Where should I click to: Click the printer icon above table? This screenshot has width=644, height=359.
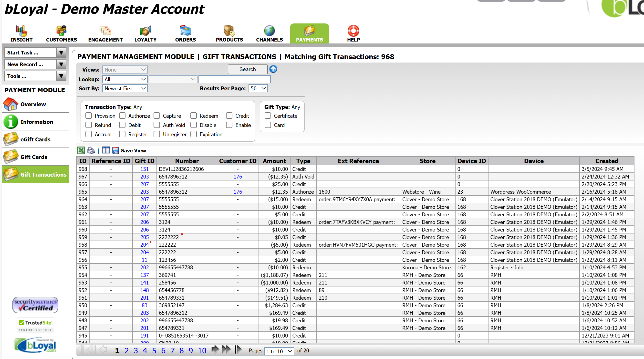[x=91, y=150]
